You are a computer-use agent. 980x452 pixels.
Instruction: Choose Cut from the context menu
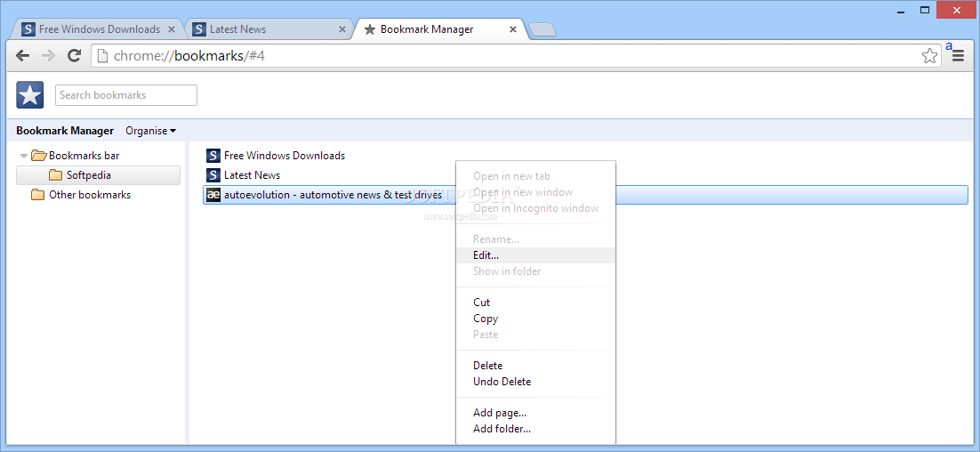tap(535, 303)
